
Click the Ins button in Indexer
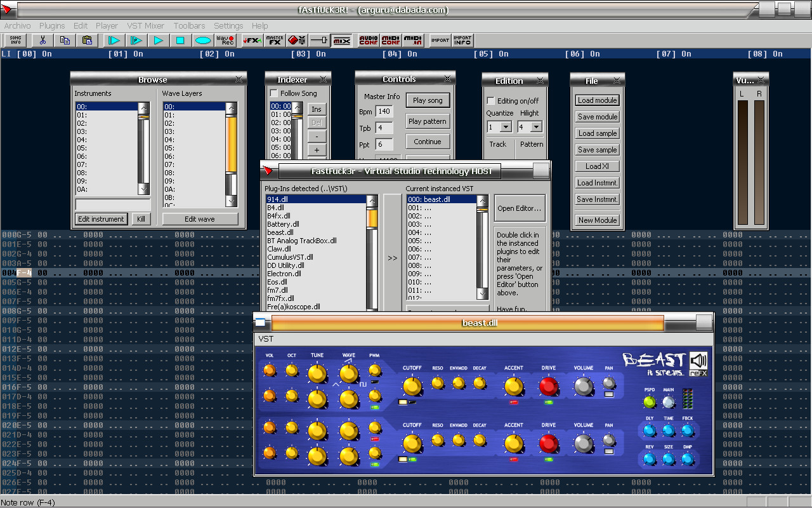point(317,109)
